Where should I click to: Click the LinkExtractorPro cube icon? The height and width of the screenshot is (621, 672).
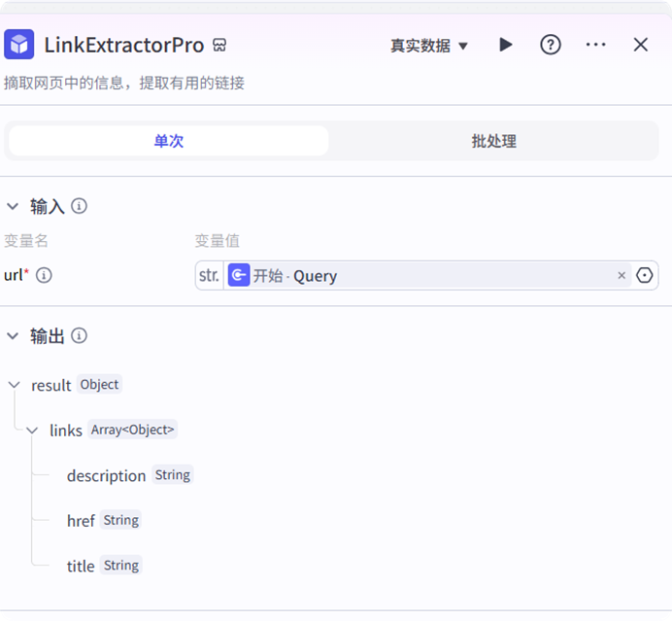pos(19,45)
